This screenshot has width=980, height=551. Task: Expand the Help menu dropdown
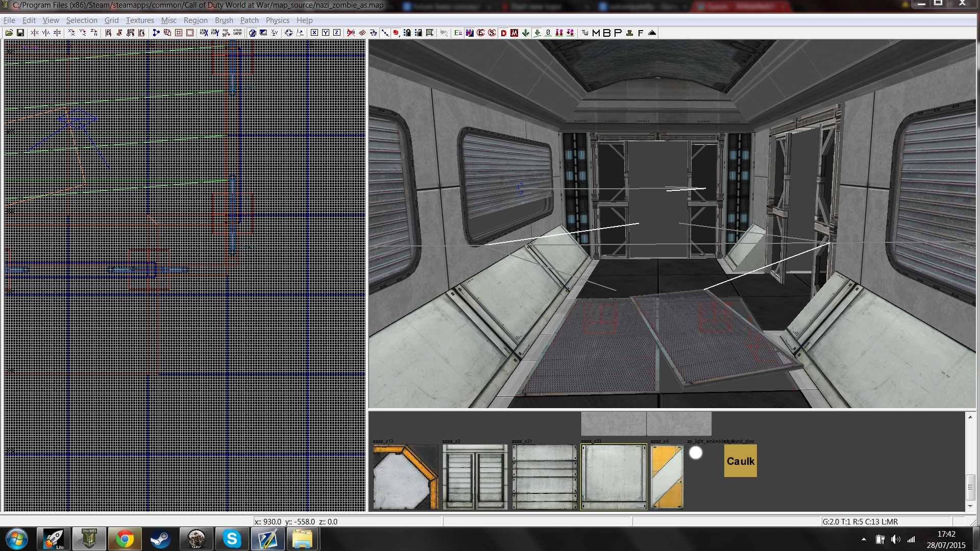(304, 20)
